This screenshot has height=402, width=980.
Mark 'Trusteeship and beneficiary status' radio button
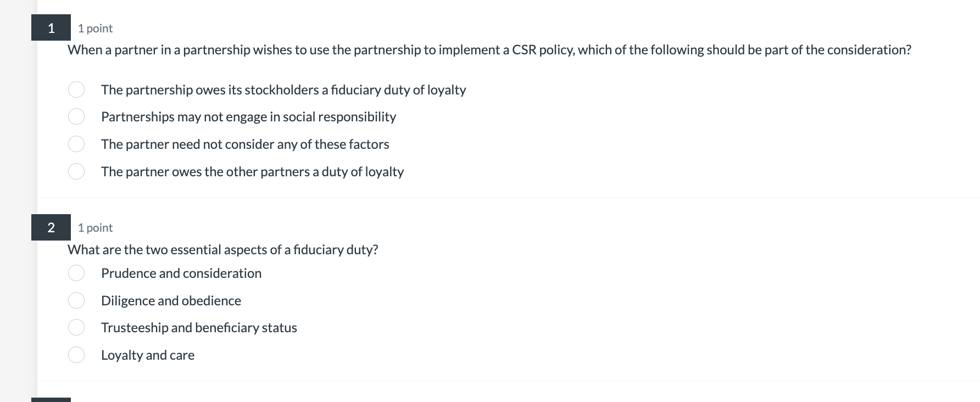click(76, 327)
